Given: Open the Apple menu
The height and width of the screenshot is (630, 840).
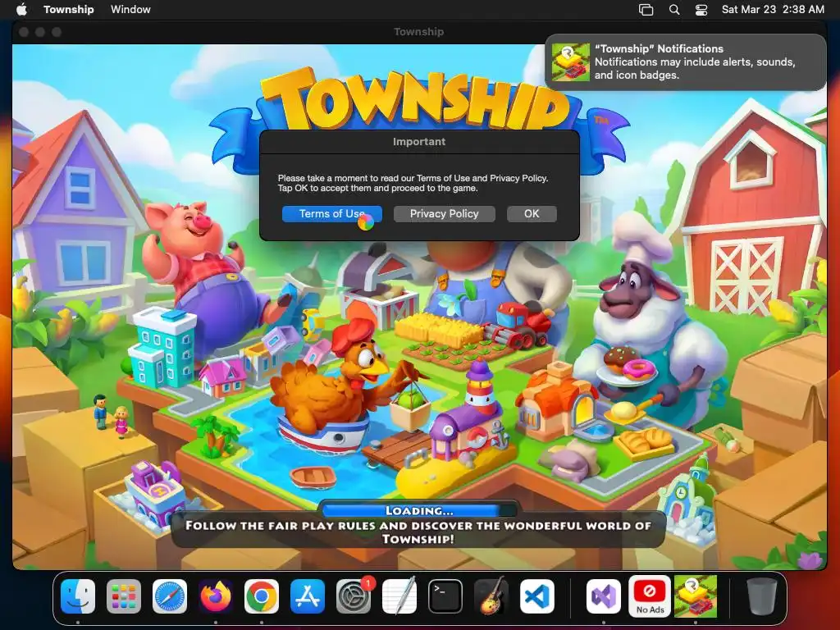Looking at the screenshot, I should 22,9.
